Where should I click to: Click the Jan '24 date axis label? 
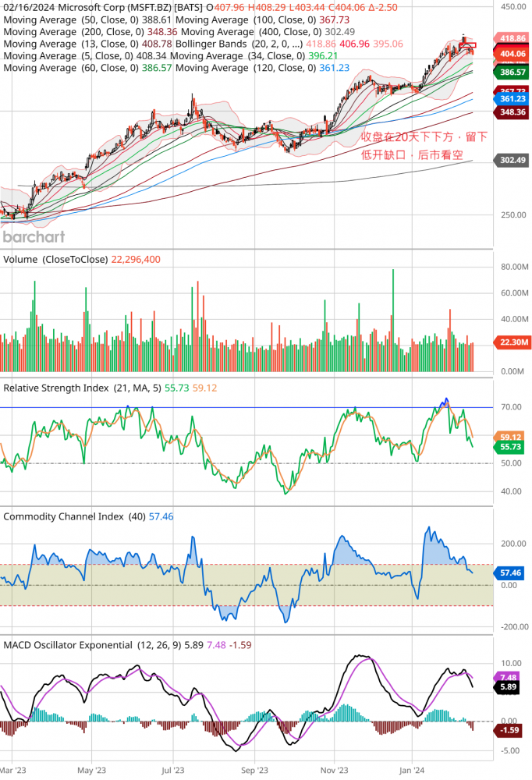coord(412,770)
